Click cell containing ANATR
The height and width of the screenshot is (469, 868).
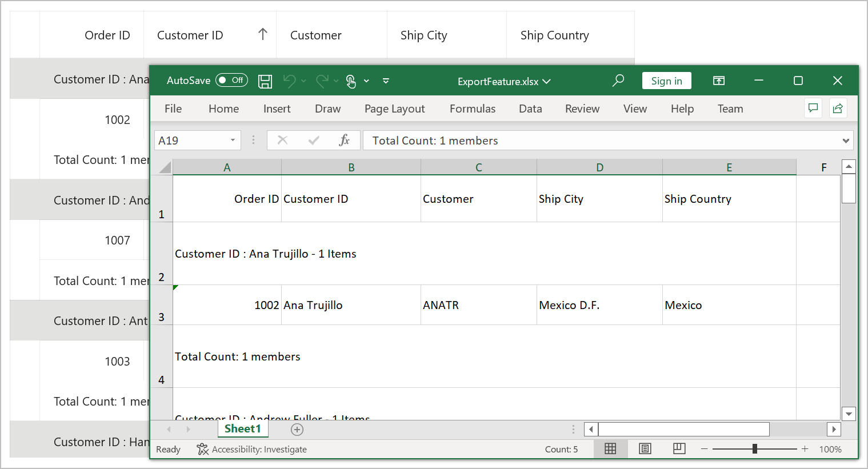click(x=479, y=305)
